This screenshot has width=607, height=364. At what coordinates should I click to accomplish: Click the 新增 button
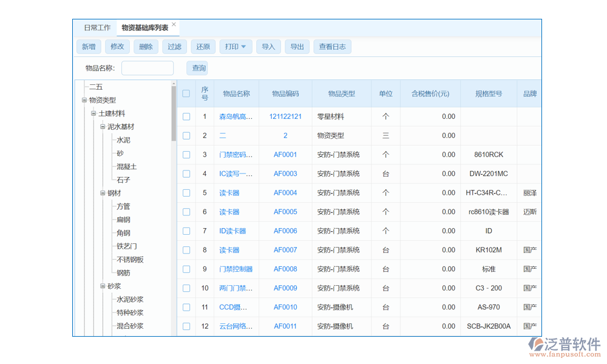pyautogui.click(x=89, y=47)
